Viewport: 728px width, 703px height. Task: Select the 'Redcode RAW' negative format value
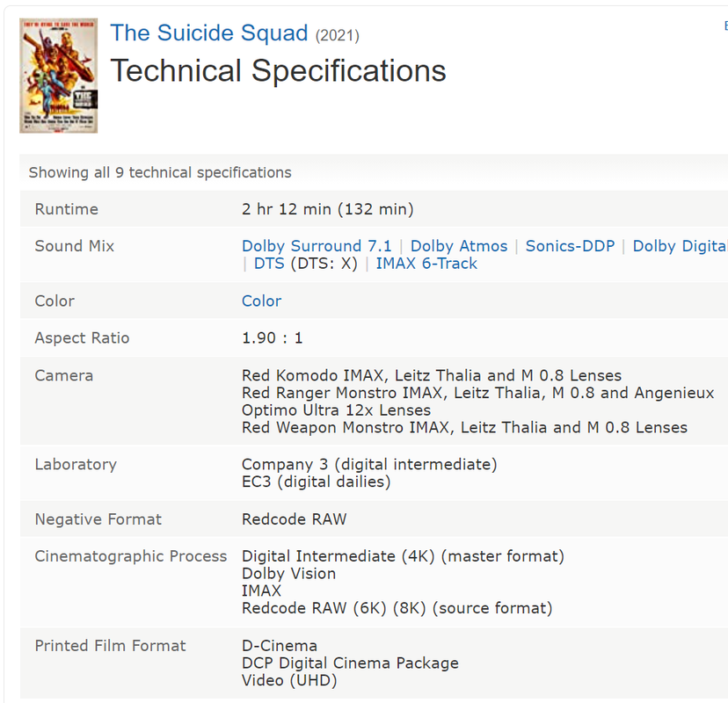click(294, 518)
